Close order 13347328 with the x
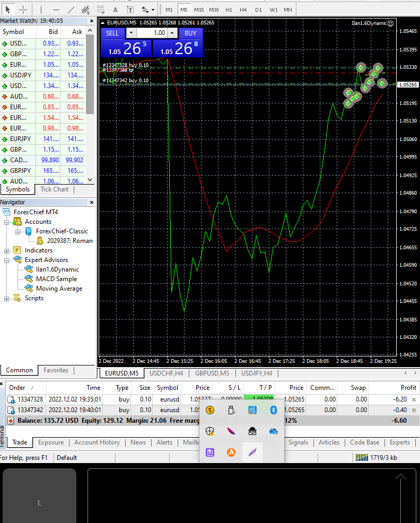 pos(414,399)
